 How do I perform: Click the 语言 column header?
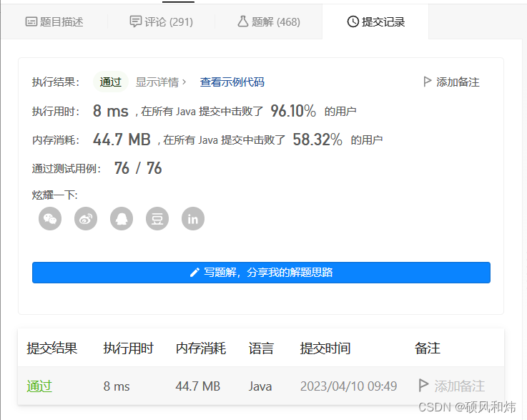tap(261, 348)
